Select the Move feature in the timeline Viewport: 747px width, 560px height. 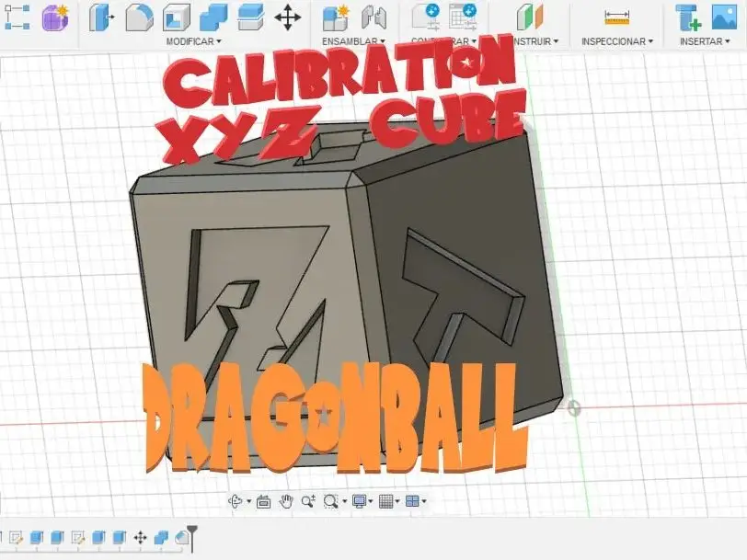140,538
